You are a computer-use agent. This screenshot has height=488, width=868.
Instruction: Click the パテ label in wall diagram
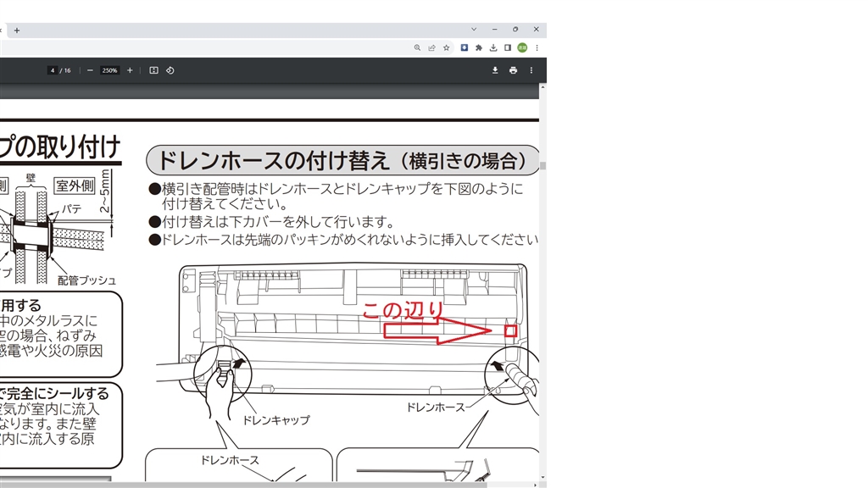click(x=71, y=209)
